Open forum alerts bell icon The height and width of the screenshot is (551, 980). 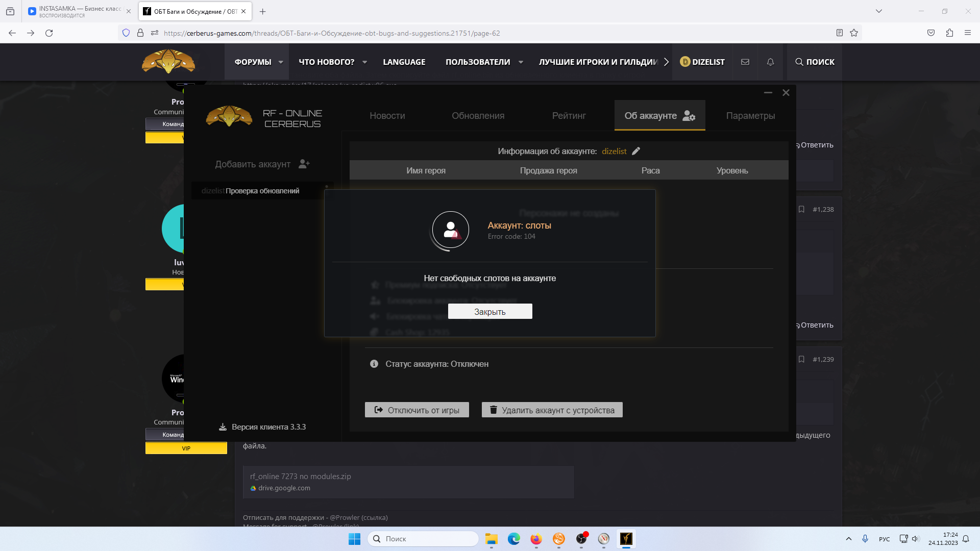click(771, 62)
